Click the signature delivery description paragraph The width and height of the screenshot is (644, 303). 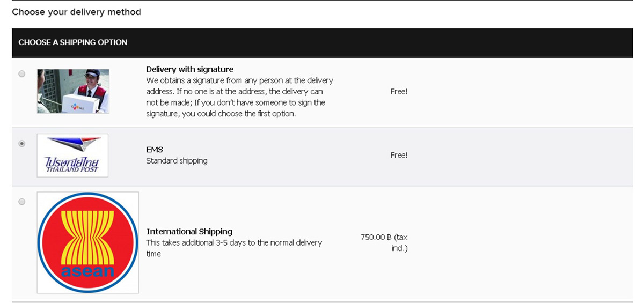(240, 97)
